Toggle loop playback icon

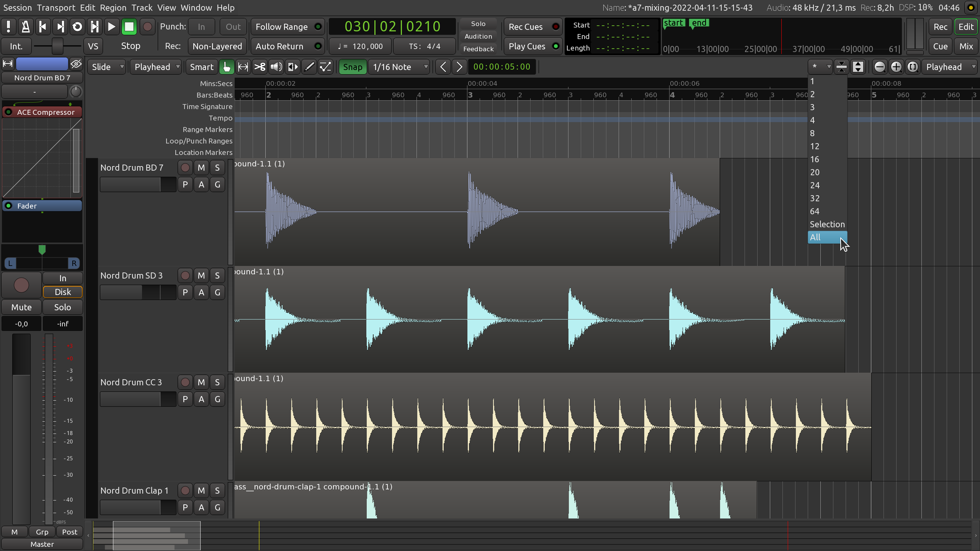77,27
